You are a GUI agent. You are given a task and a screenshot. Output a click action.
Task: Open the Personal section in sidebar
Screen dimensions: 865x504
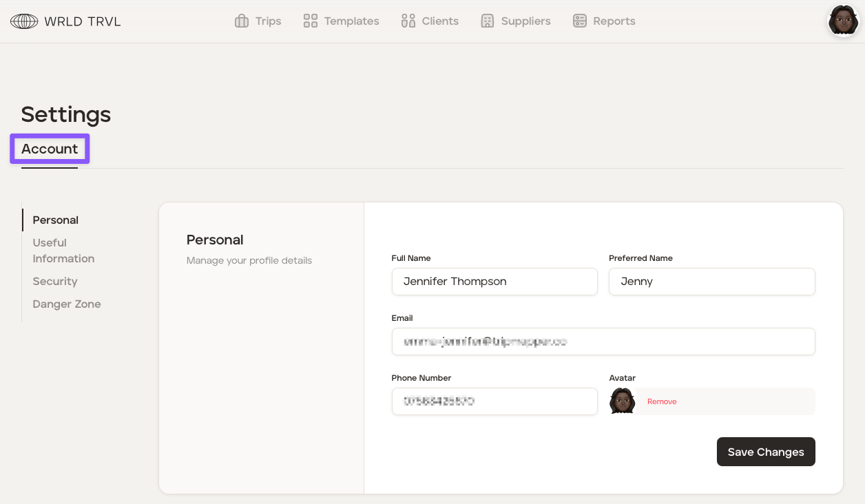[x=56, y=220]
